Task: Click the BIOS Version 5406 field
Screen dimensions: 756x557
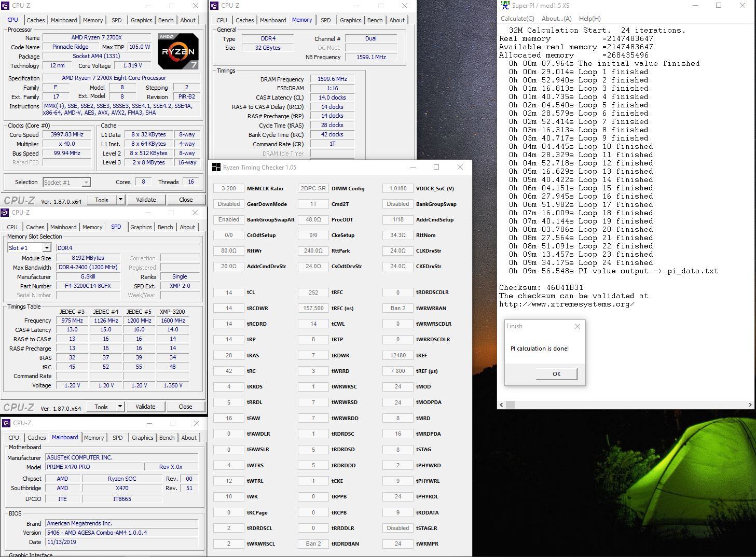Action: 122,533
